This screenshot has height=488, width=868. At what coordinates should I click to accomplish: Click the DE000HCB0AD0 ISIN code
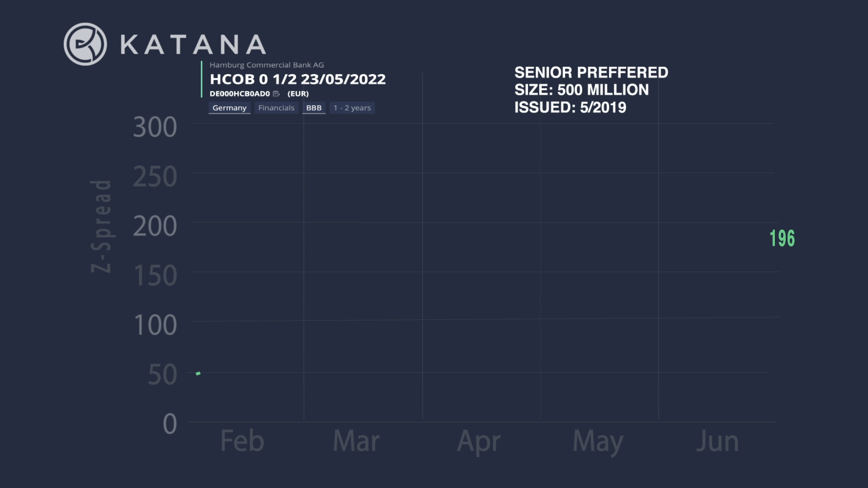click(240, 94)
